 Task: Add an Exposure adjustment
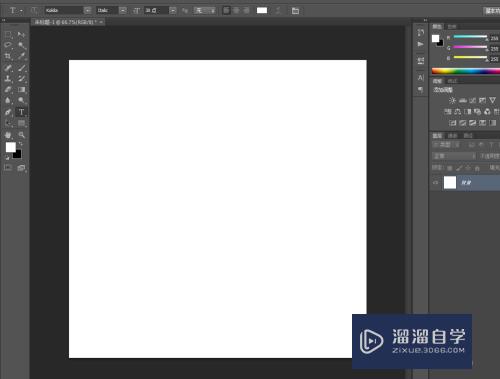click(482, 100)
